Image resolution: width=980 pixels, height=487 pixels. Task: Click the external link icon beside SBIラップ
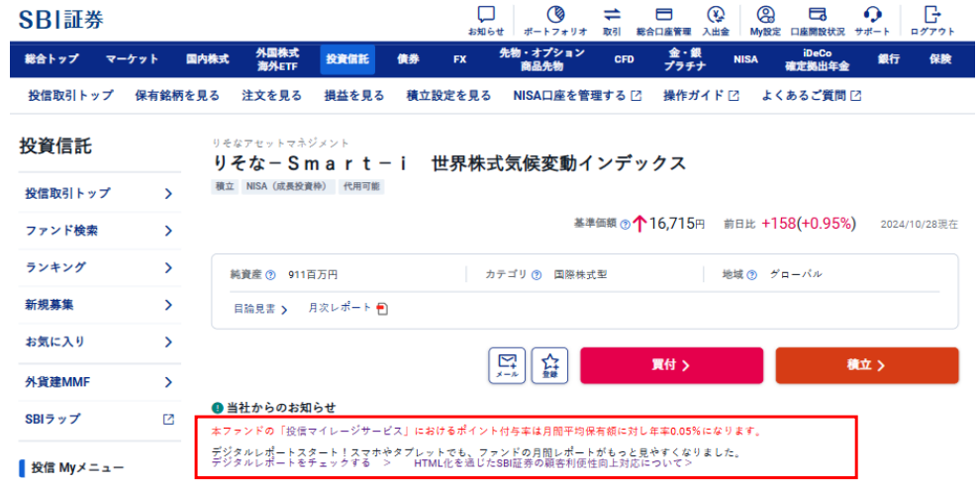(168, 419)
